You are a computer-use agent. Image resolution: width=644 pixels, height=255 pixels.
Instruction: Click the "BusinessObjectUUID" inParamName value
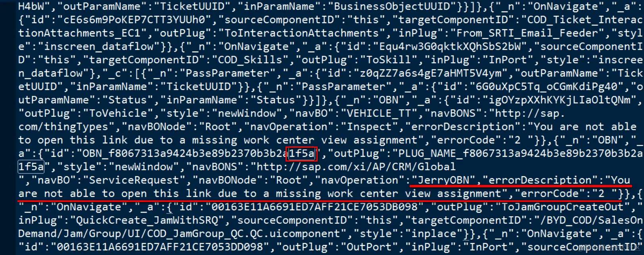click(x=392, y=6)
